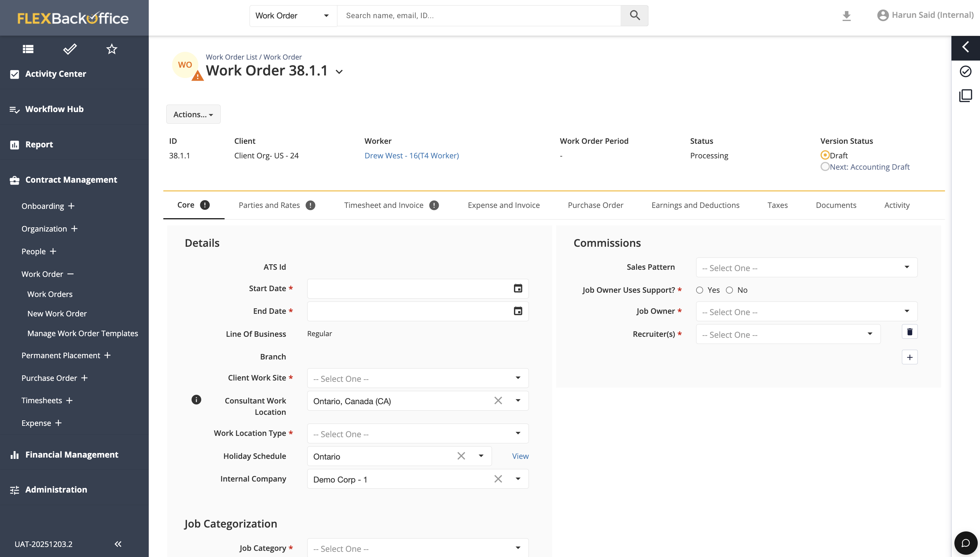Add another recruiter with the plus button
Screen dimensions: 980x557
[910, 357]
